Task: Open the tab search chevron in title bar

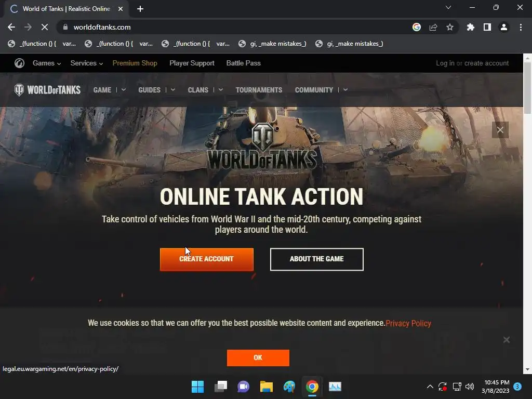Action: click(x=448, y=7)
